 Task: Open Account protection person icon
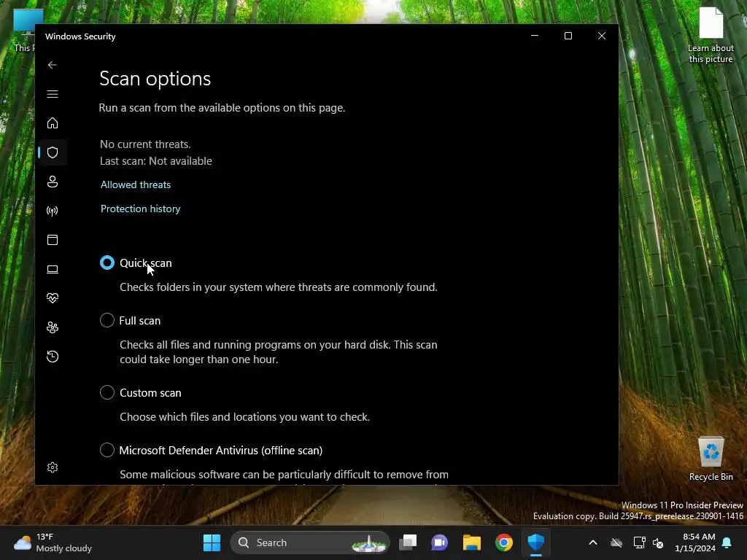[53, 182]
